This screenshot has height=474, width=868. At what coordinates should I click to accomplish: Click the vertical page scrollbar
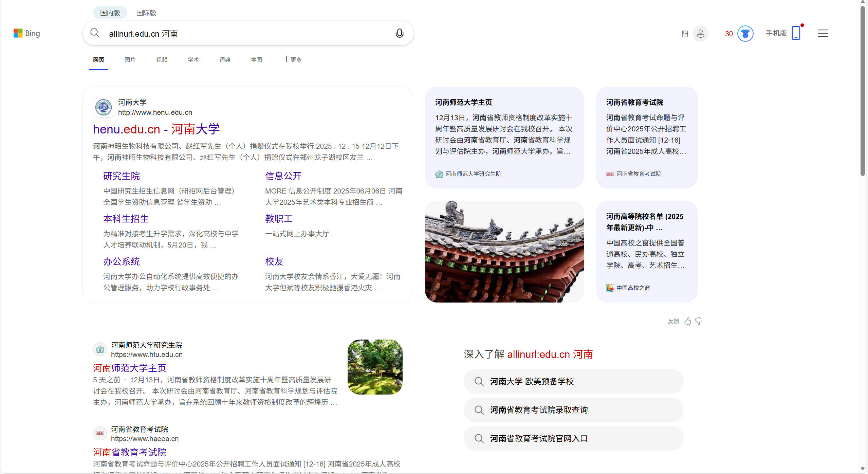863,91
